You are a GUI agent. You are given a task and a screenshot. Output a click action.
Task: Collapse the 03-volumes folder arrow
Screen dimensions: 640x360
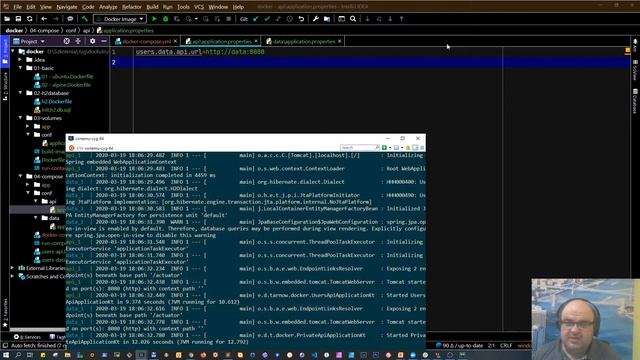pyautogui.click(x=20, y=118)
